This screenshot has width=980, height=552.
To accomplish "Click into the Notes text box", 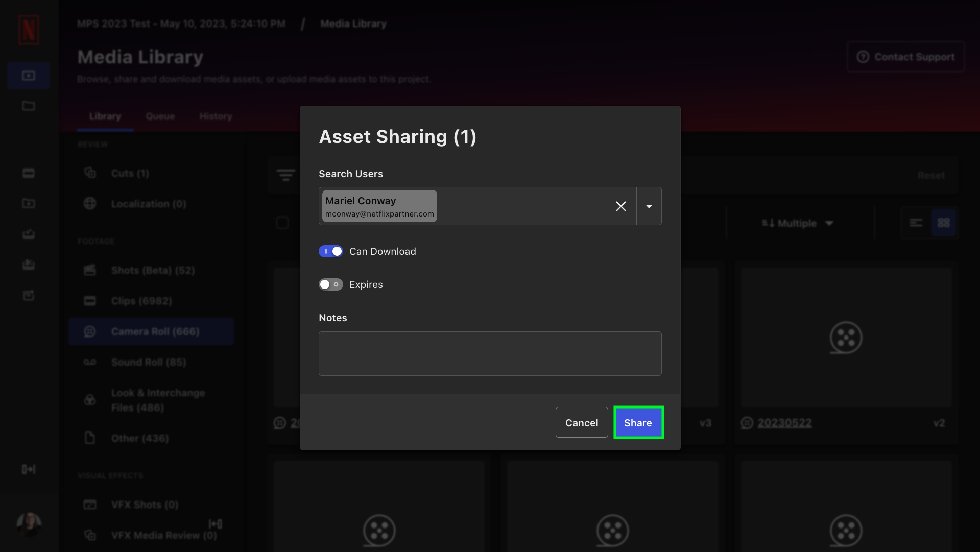I will point(490,353).
